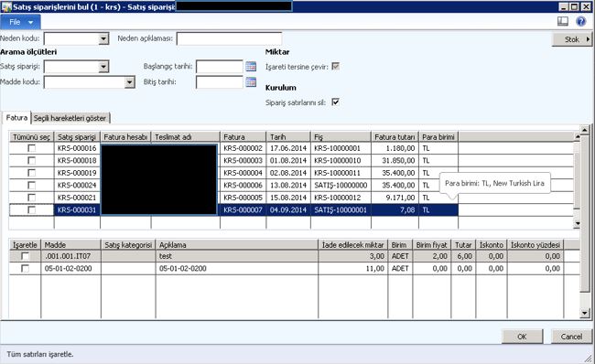This screenshot has width=595, height=364.
Task: Click the Birim fiyat column header
Action: (432, 245)
